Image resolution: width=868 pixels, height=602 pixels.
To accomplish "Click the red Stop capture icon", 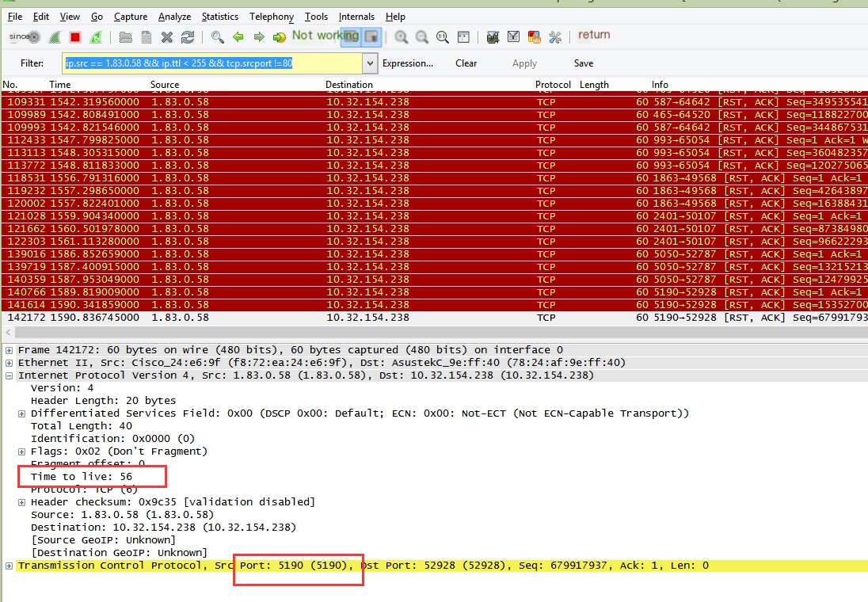I will [x=75, y=37].
